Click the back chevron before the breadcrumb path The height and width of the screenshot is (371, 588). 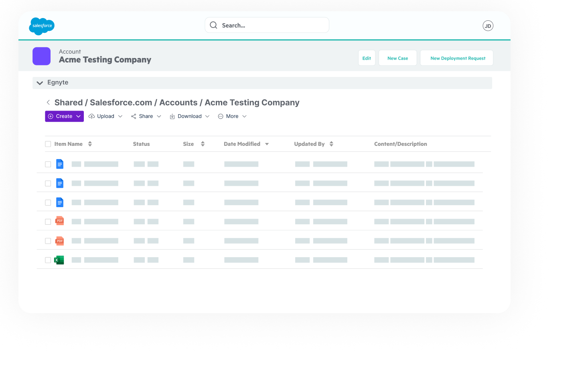click(48, 102)
